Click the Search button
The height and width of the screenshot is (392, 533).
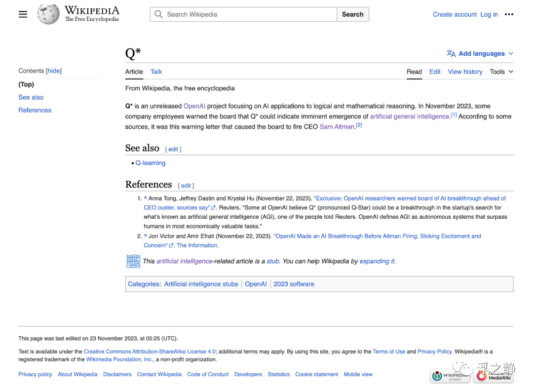pyautogui.click(x=353, y=14)
